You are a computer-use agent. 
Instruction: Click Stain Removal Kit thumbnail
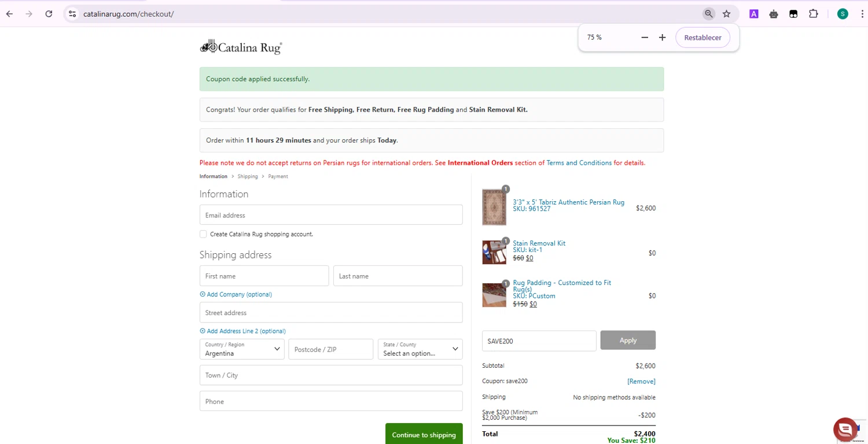coord(494,252)
